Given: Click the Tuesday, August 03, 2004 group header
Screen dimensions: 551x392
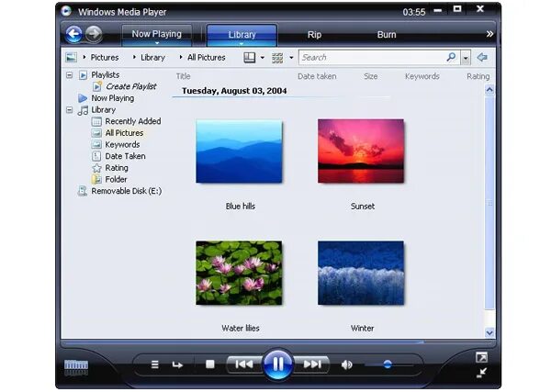Looking at the screenshot, I should [234, 91].
